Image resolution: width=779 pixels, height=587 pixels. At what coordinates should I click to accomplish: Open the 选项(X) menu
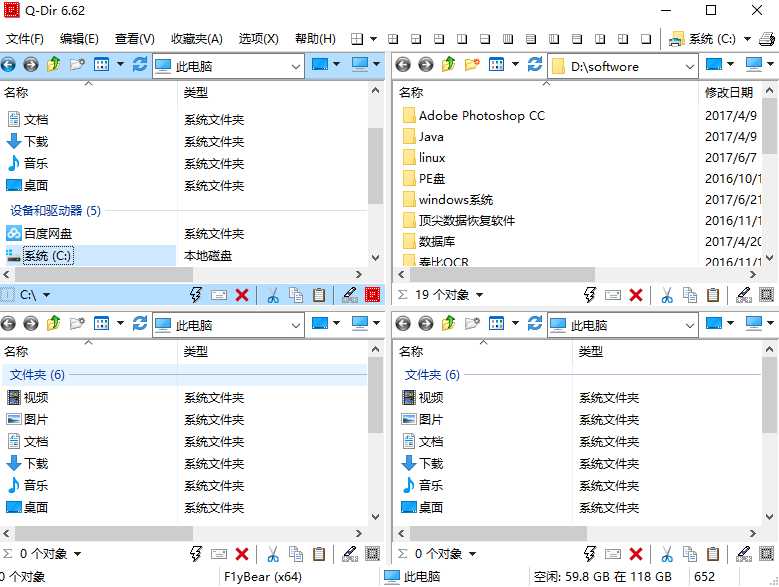pyautogui.click(x=258, y=39)
